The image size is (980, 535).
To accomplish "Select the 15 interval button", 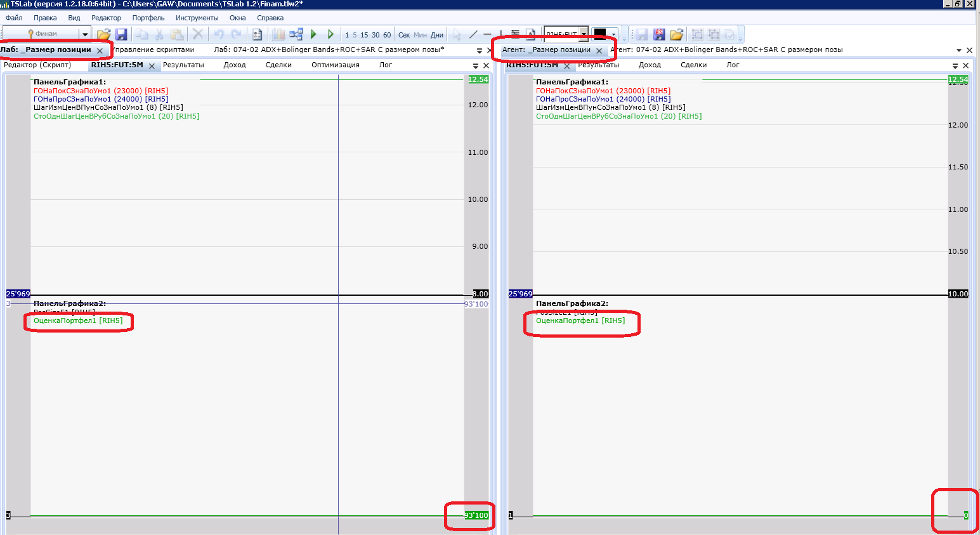I will tap(364, 35).
